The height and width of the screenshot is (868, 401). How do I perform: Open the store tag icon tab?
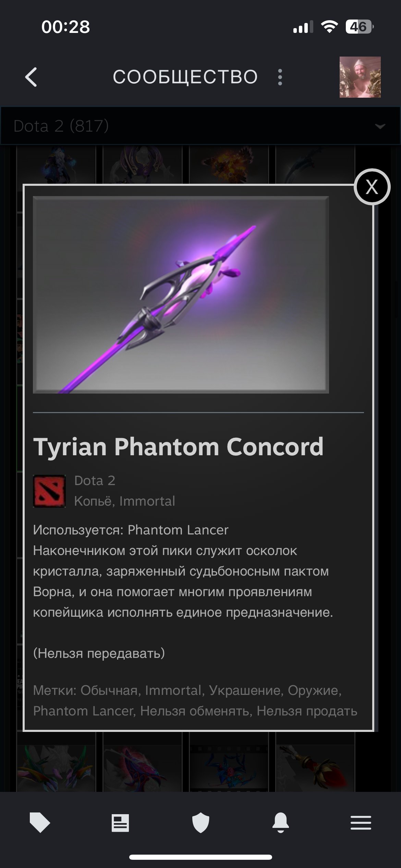tap(40, 822)
